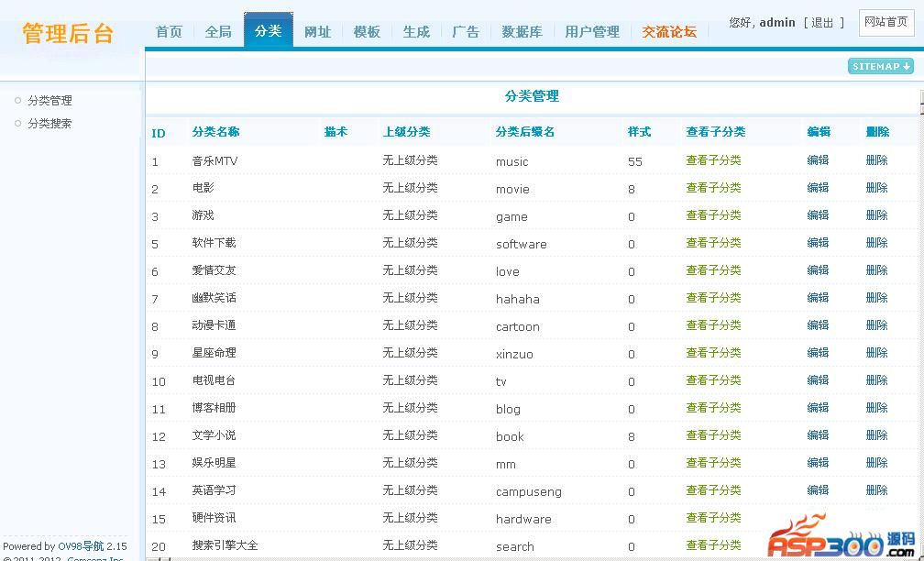This screenshot has height=561, width=924.
Task: Click the OV98导航 link in footer
Action: (x=81, y=546)
